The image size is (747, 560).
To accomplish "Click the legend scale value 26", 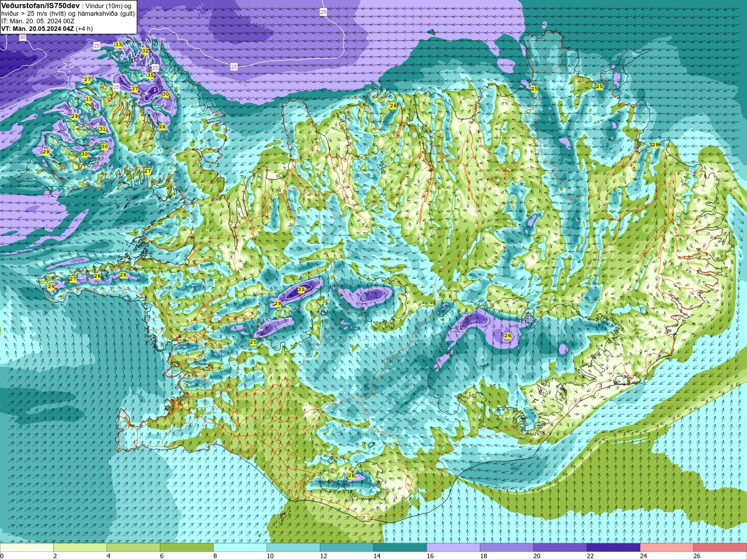I will [697, 556].
